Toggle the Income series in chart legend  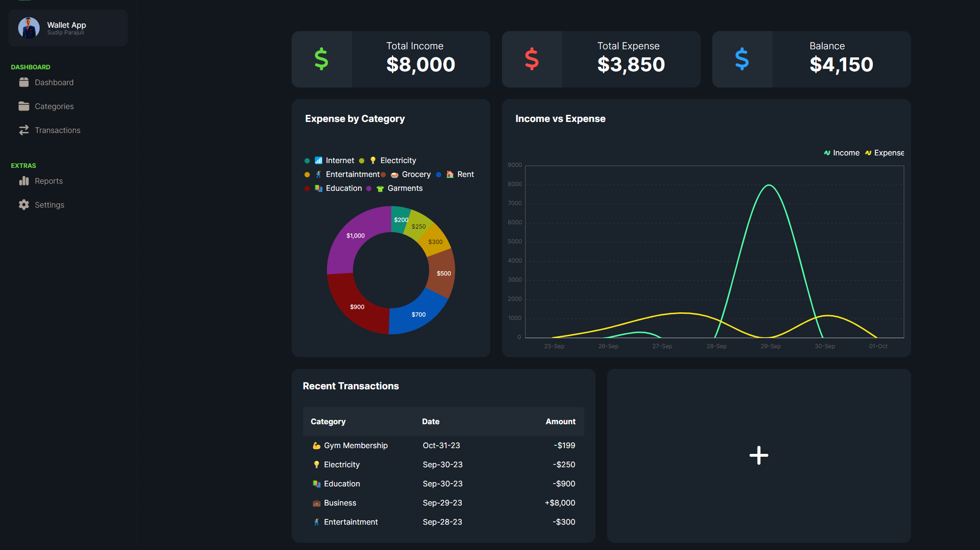(x=841, y=153)
